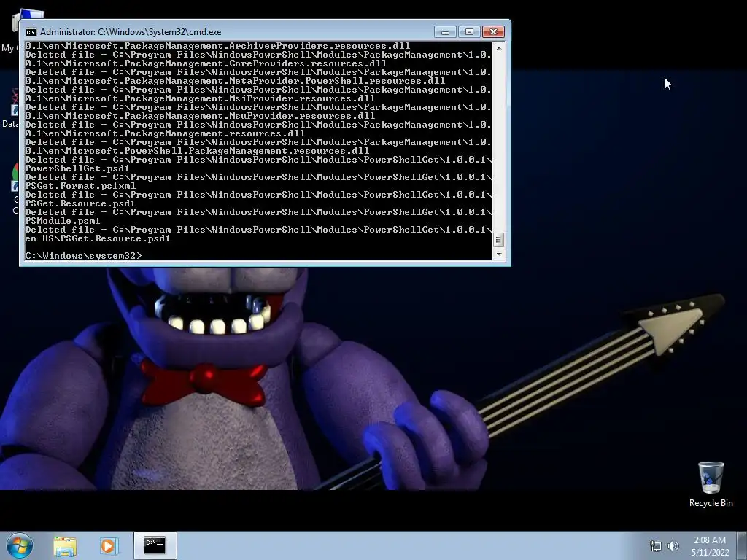This screenshot has width=747, height=560.
Task: Open Windows Explorer from the taskbar
Action: [65, 545]
